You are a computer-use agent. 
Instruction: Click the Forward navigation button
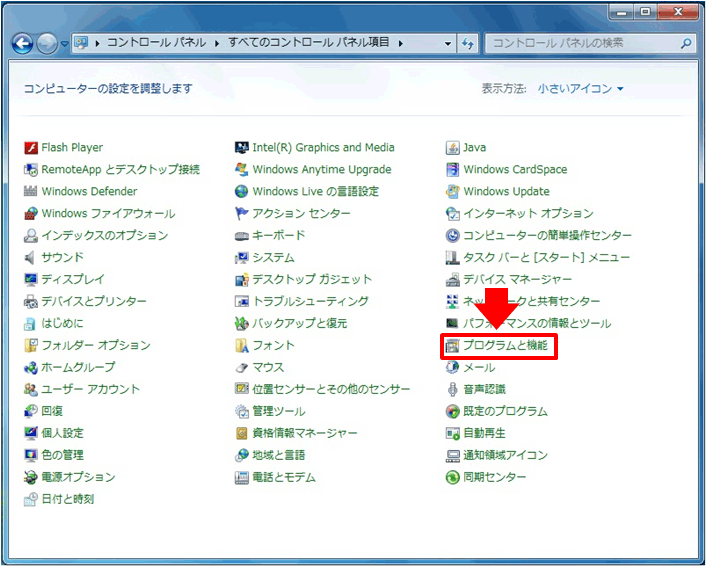click(47, 44)
